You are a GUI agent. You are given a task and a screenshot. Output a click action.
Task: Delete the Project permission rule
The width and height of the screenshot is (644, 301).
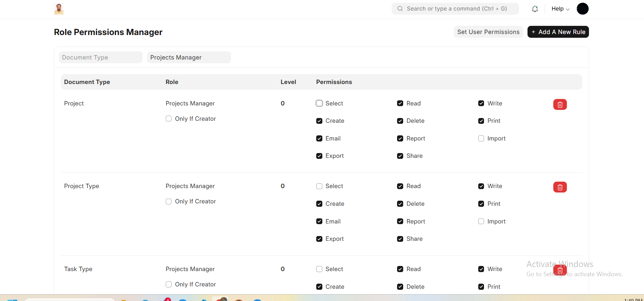pos(560,104)
